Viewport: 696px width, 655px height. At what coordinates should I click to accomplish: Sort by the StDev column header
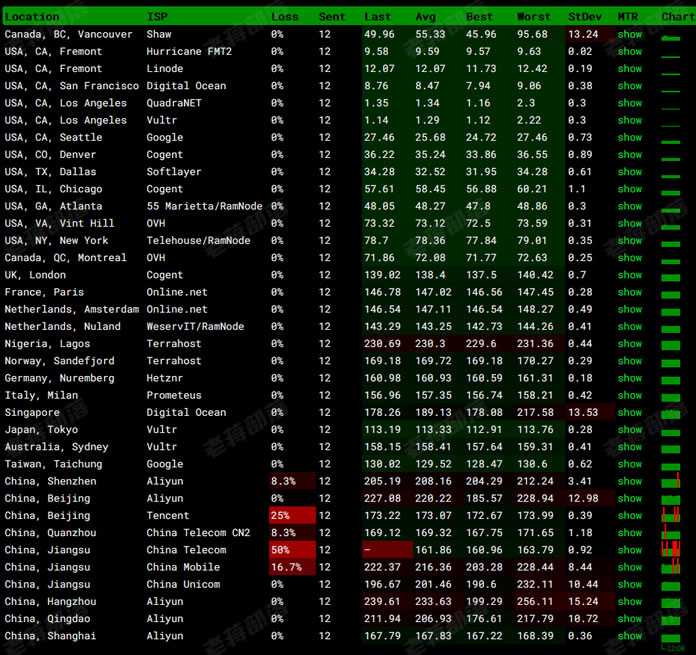pos(585,17)
